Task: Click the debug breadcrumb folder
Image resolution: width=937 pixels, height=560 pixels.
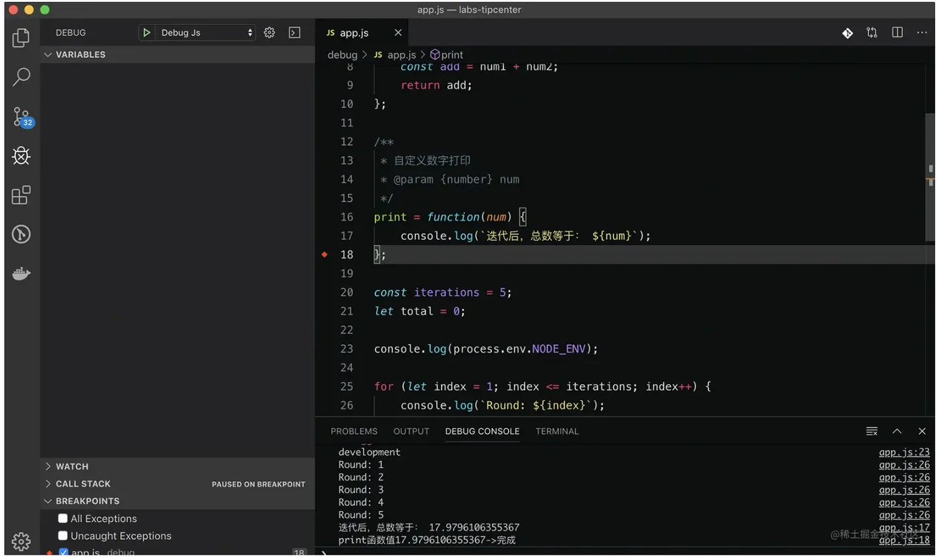Action: pos(343,55)
